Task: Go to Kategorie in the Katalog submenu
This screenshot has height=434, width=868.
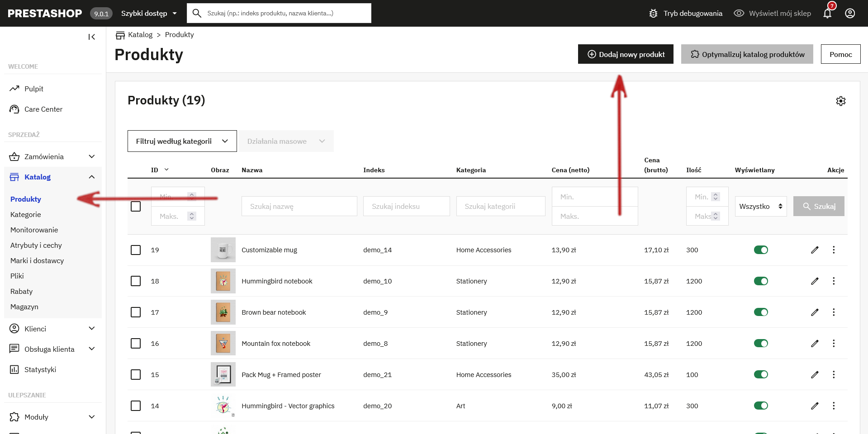Action: click(x=26, y=215)
